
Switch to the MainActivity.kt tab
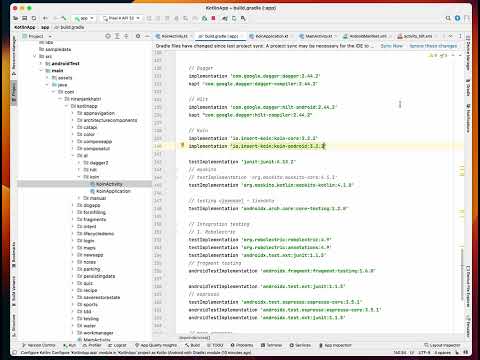(x=318, y=36)
